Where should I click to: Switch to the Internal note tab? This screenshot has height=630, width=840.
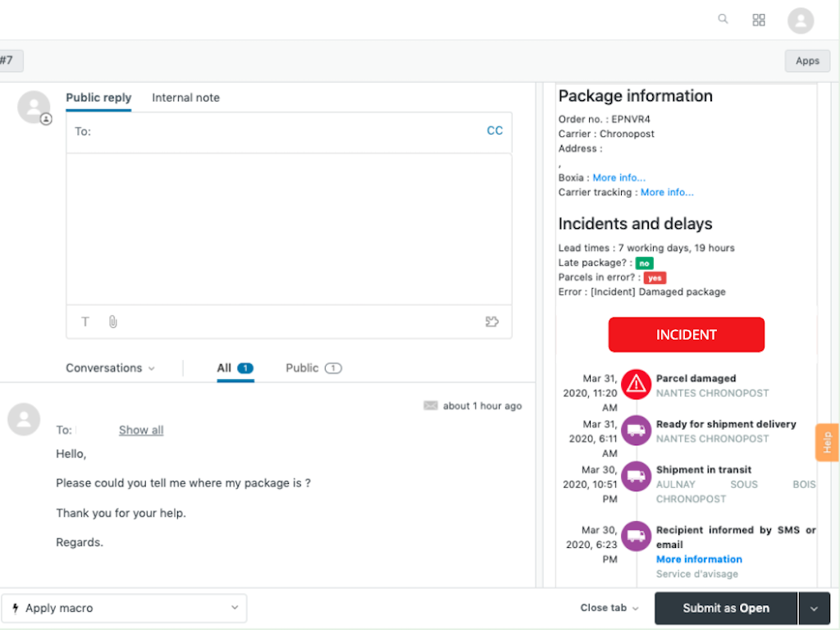185,98
